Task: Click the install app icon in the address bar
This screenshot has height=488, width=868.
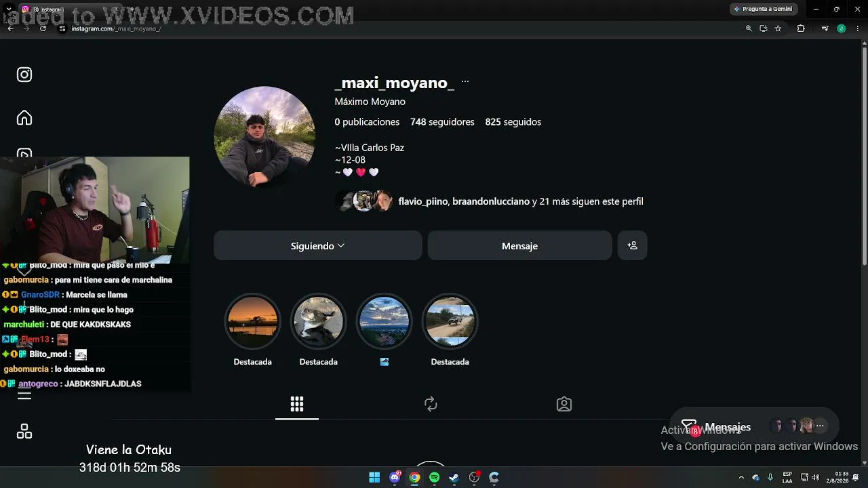Action: coord(764,28)
